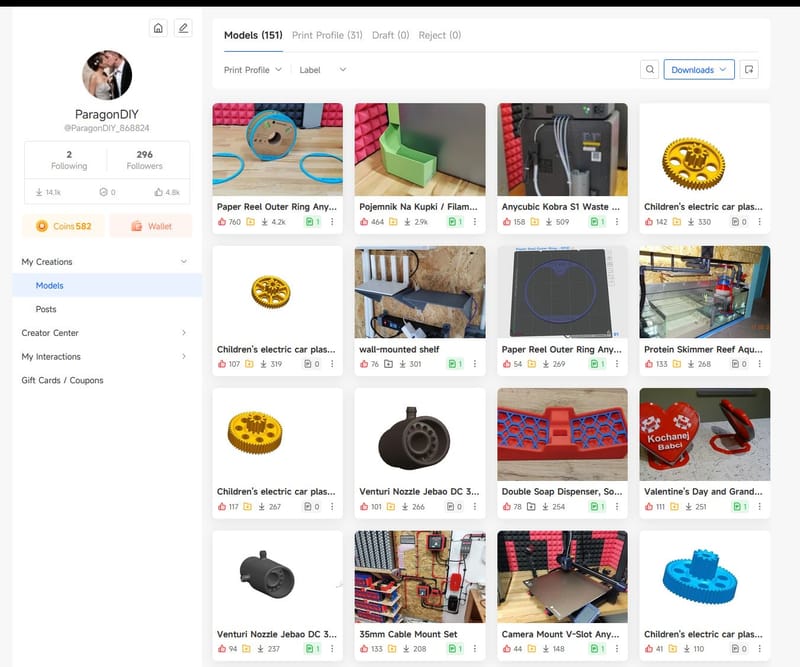Viewport: 800px width, 667px height.
Task: Open Gift Cards / Coupons
Action: (x=62, y=380)
